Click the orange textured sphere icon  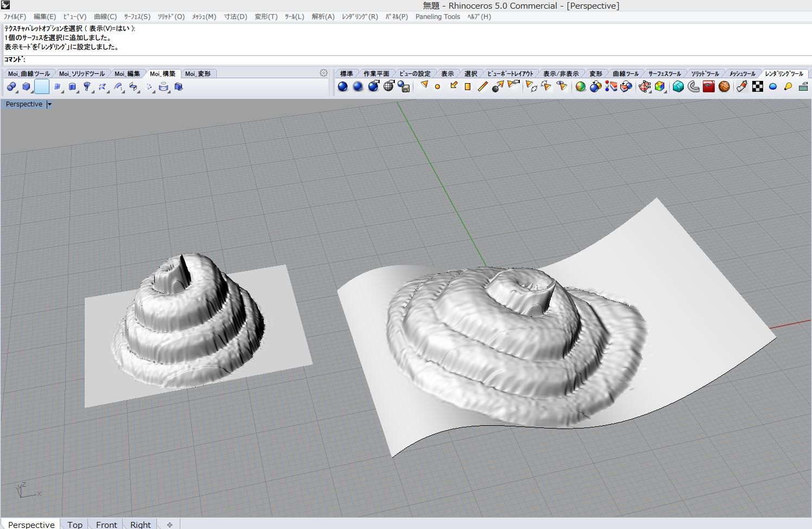[724, 86]
